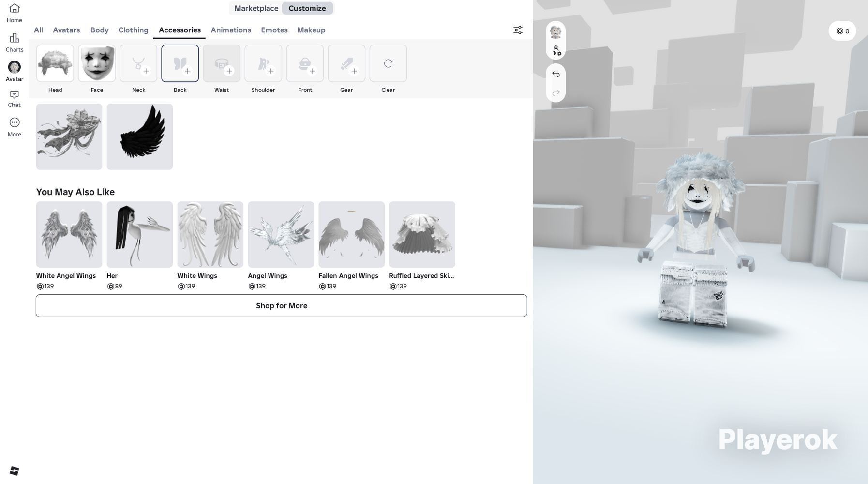Screen dimensions: 868x484
Task: Equip the silver leaf back accessory
Action: coord(69,136)
